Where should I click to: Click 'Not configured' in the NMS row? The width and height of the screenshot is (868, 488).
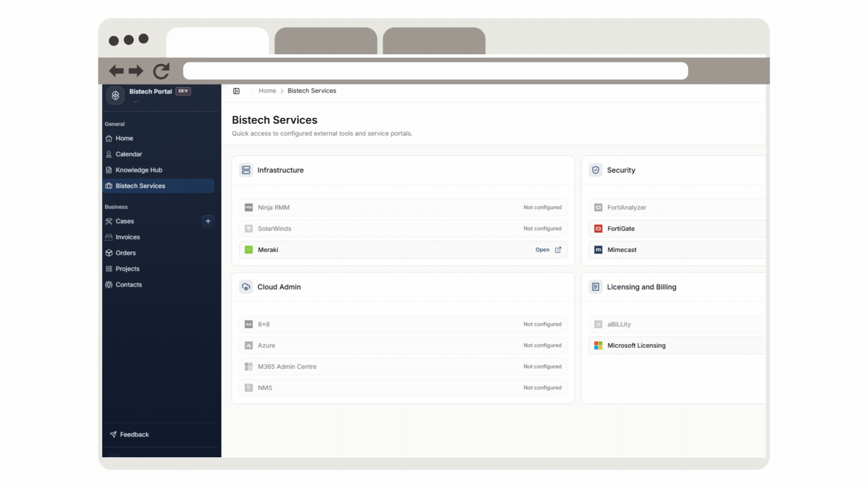click(x=542, y=388)
